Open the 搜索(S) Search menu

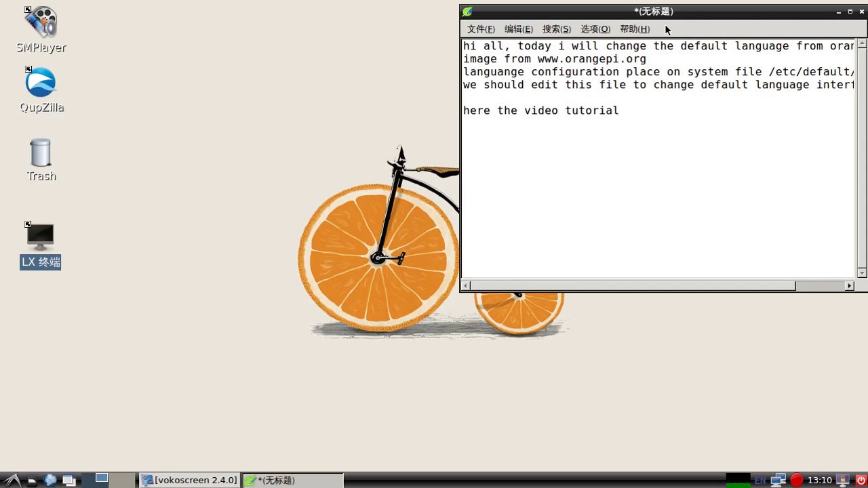point(557,29)
